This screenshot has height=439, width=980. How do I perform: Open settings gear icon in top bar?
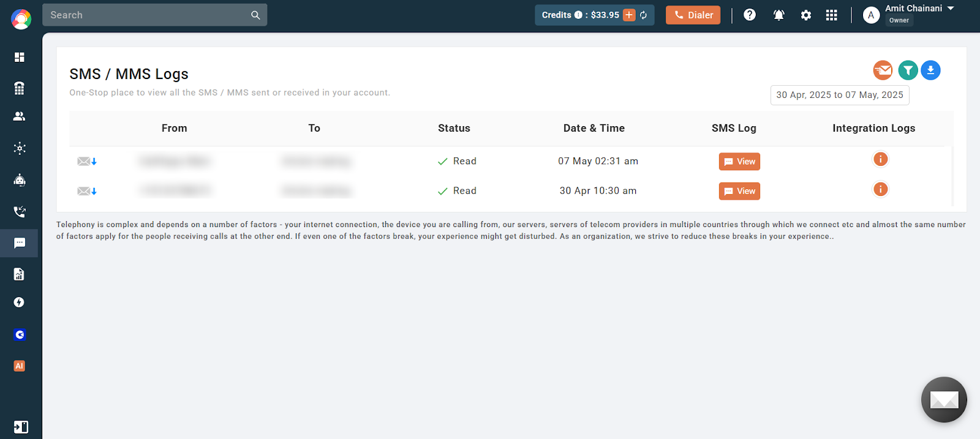tap(806, 15)
